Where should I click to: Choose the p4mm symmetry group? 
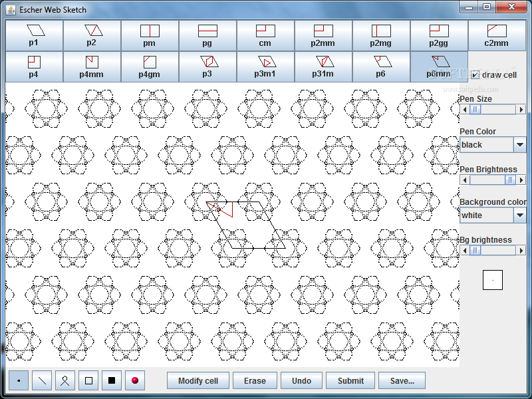pos(92,67)
